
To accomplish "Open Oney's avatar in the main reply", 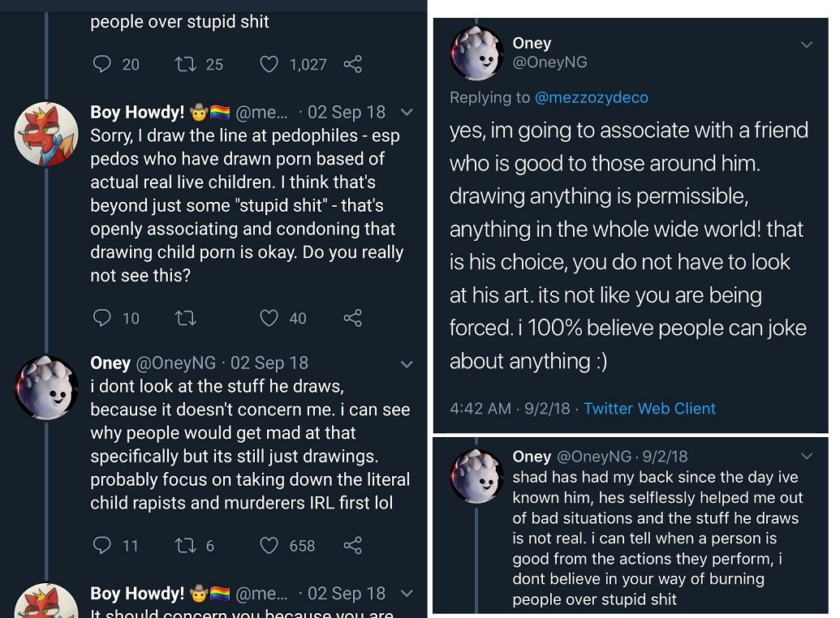I will [476, 53].
